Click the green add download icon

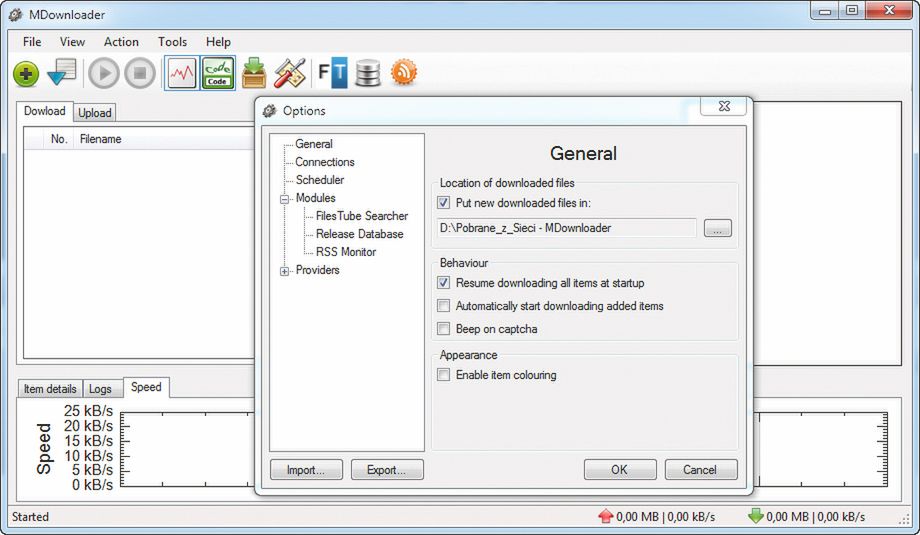tap(26, 74)
